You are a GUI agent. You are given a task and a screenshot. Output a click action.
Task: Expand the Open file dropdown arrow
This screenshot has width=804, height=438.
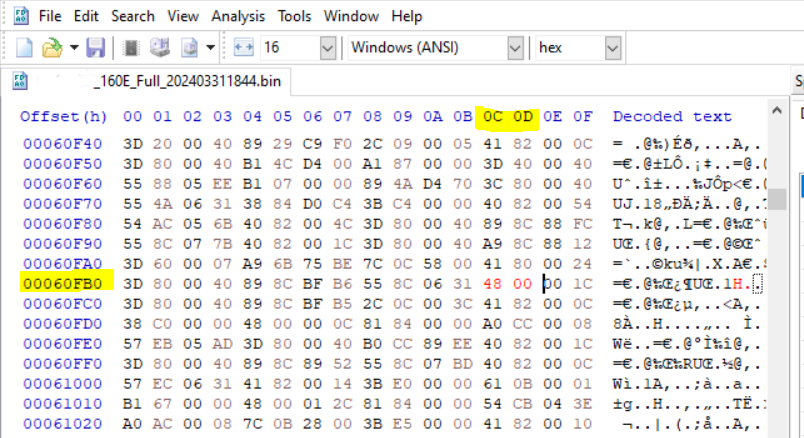coord(74,48)
